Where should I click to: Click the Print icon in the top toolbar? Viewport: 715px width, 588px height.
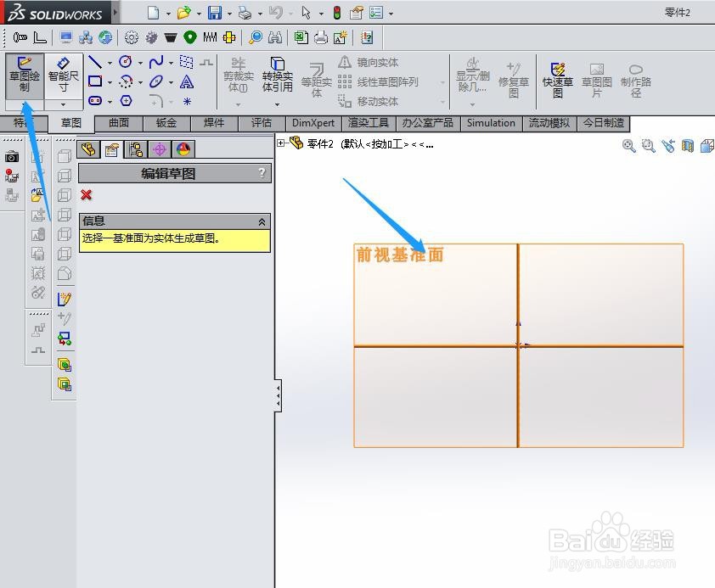pos(245,14)
